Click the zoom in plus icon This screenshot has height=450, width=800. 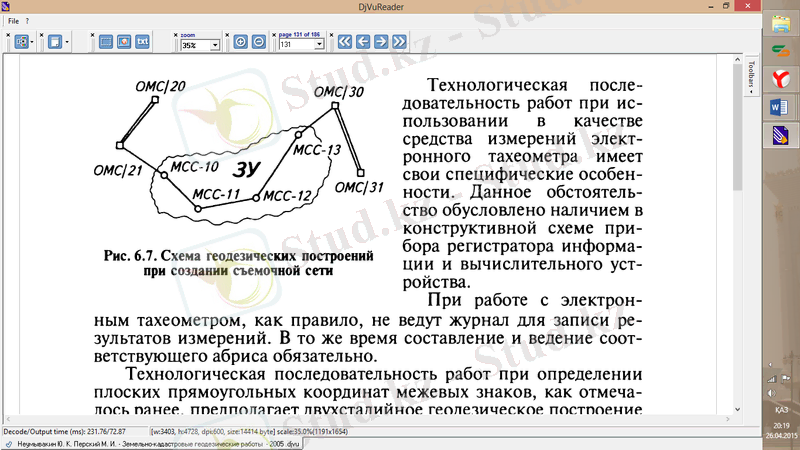240,42
